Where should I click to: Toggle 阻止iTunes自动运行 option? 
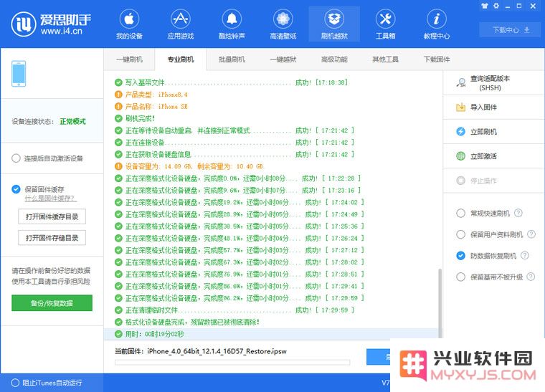pyautogui.click(x=15, y=383)
